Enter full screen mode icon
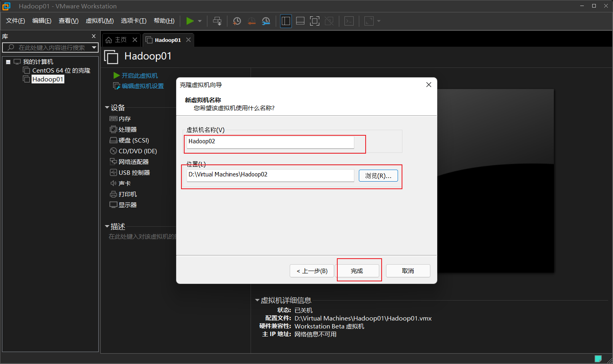Image resolution: width=613 pixels, height=364 pixels. point(314,21)
